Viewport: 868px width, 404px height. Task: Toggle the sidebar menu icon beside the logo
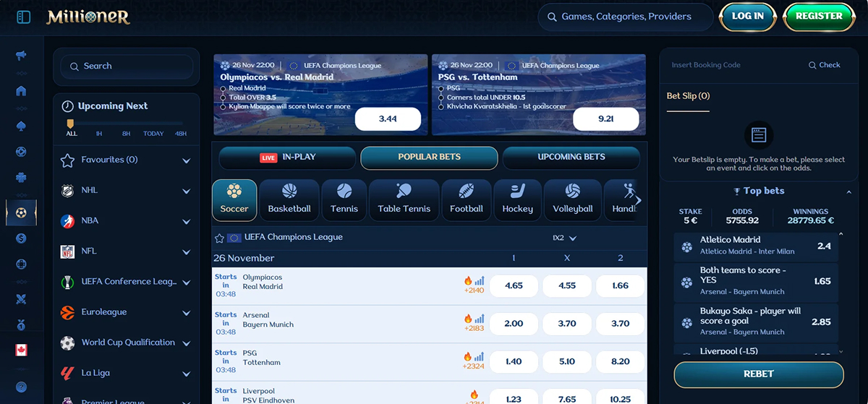click(23, 17)
